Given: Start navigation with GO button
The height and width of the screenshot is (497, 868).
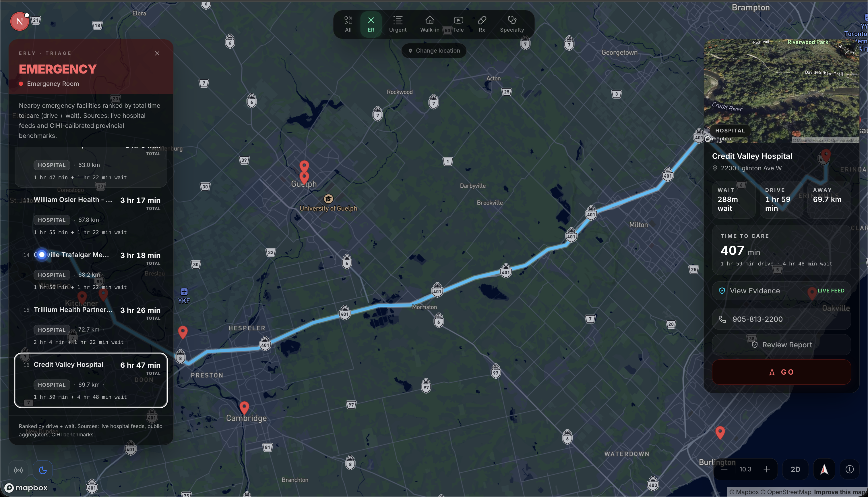Looking at the screenshot, I should point(781,372).
